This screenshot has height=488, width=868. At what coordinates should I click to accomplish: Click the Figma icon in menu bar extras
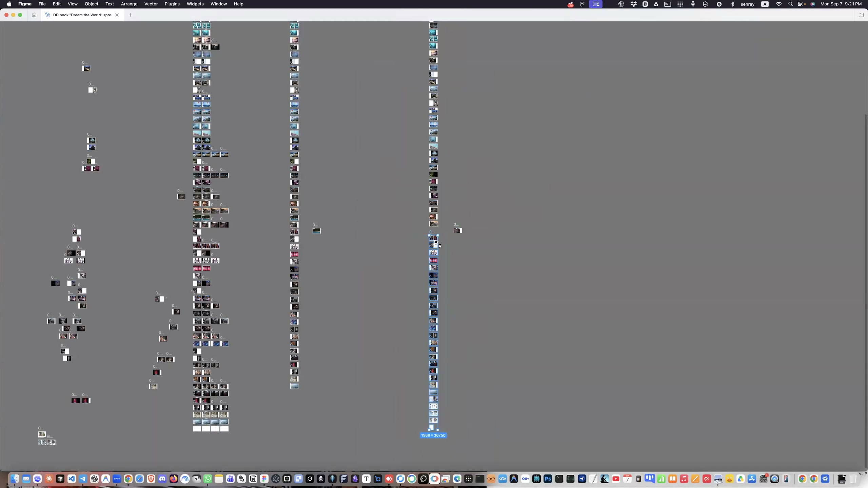pyautogui.click(x=582, y=4)
